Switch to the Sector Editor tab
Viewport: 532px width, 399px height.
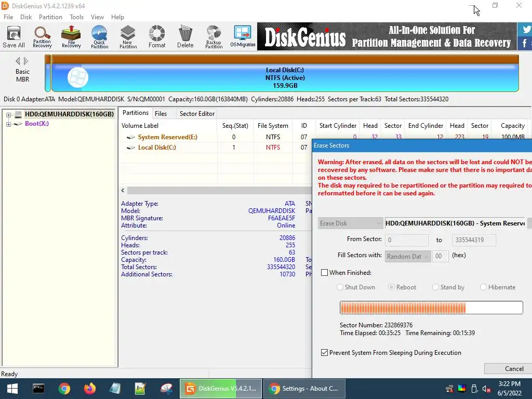pos(197,114)
